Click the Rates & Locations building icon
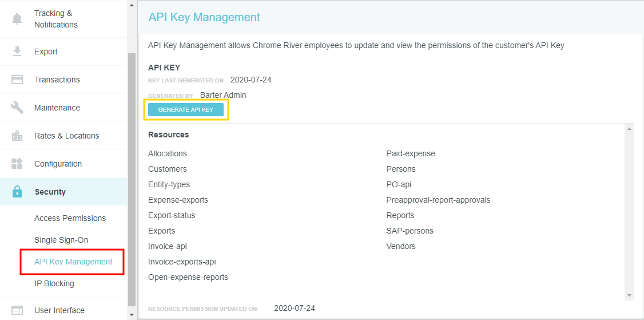The image size is (644, 320). tap(17, 136)
